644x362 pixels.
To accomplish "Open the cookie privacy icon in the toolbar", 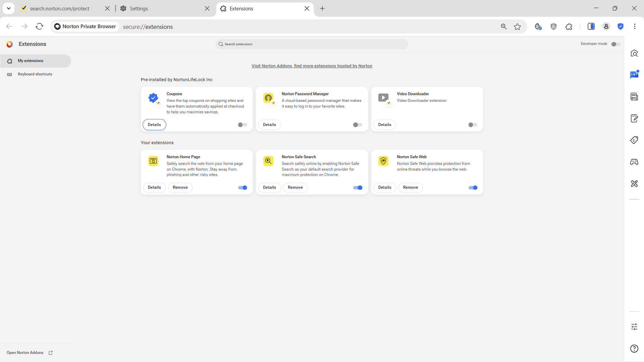I will tap(538, 26).
